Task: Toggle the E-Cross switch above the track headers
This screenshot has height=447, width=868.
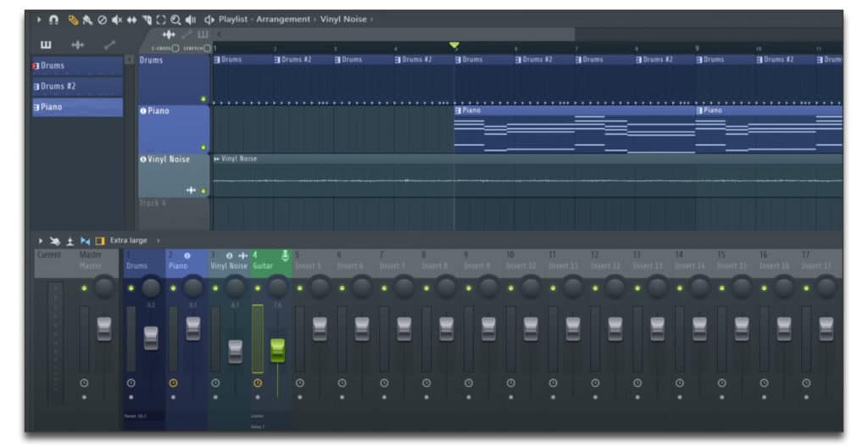Action: pos(175,48)
